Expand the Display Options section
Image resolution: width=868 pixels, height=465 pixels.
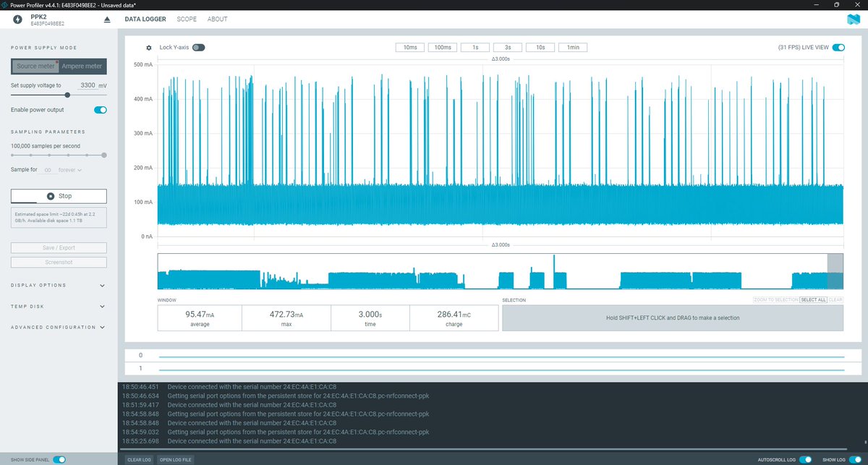tap(59, 286)
